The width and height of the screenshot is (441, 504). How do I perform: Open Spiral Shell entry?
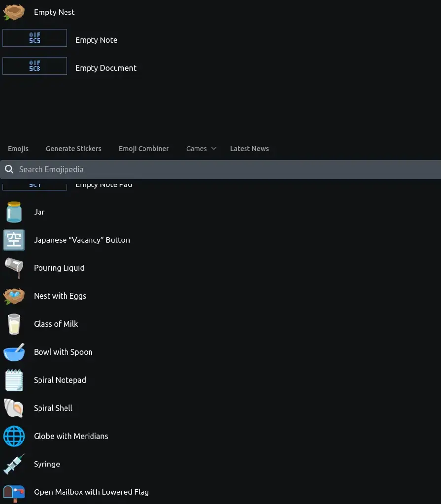53,408
